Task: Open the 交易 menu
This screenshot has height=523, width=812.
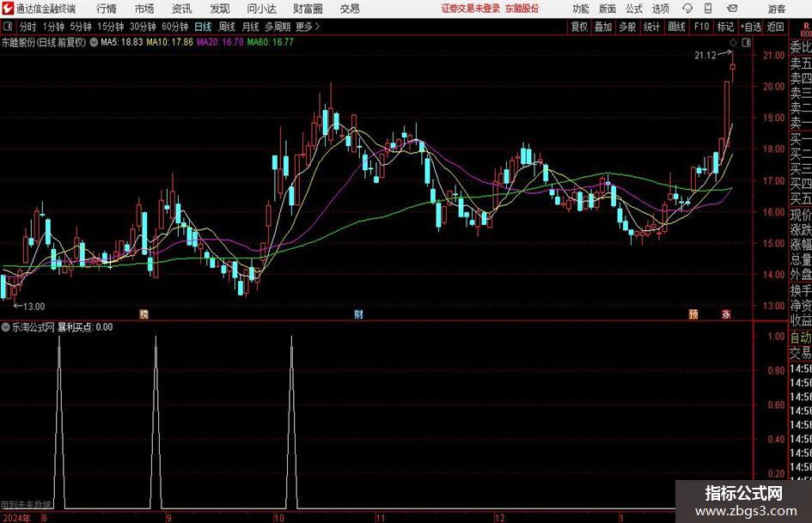Action: [350, 9]
